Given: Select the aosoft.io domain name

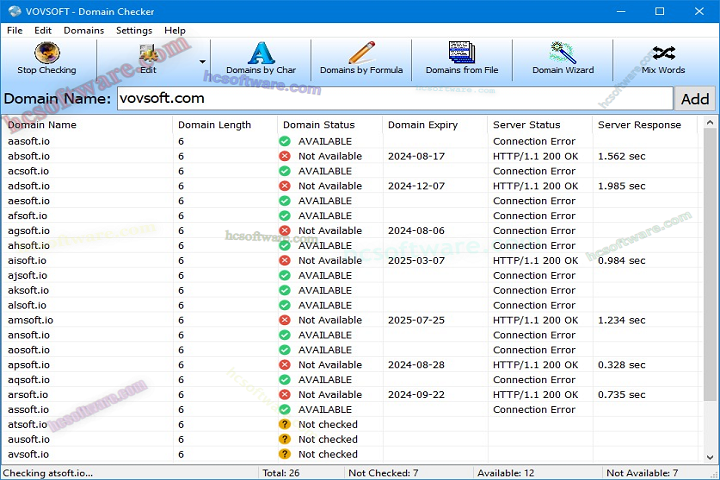Looking at the screenshot, I should tap(28, 350).
